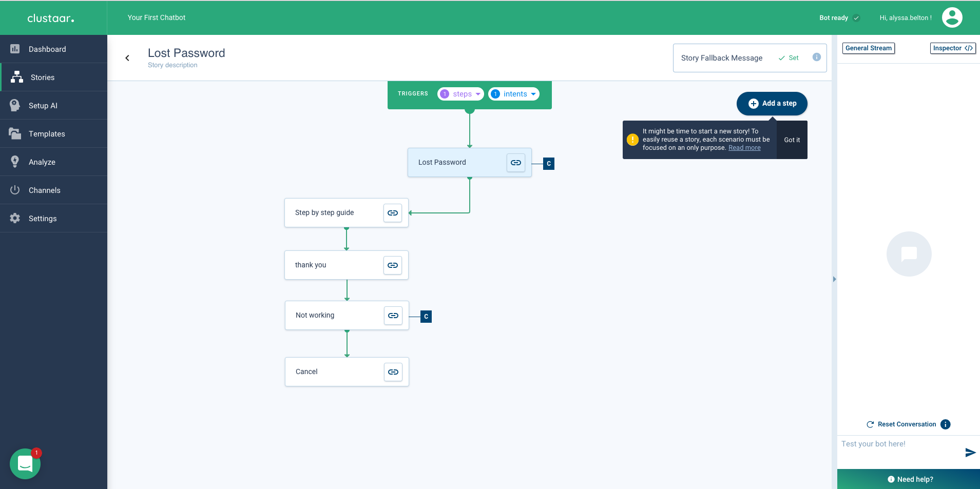980x489 pixels.
Task: Switch to the General Stream tab
Action: [869, 48]
